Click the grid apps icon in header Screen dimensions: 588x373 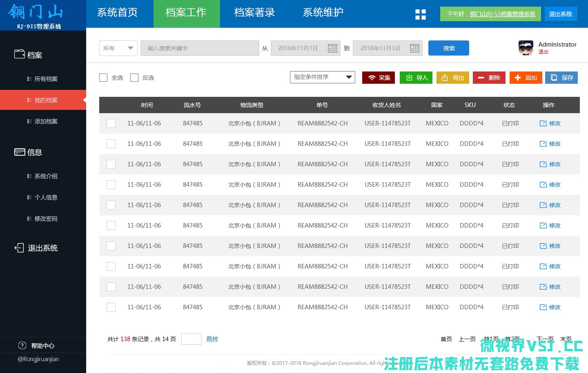[420, 14]
